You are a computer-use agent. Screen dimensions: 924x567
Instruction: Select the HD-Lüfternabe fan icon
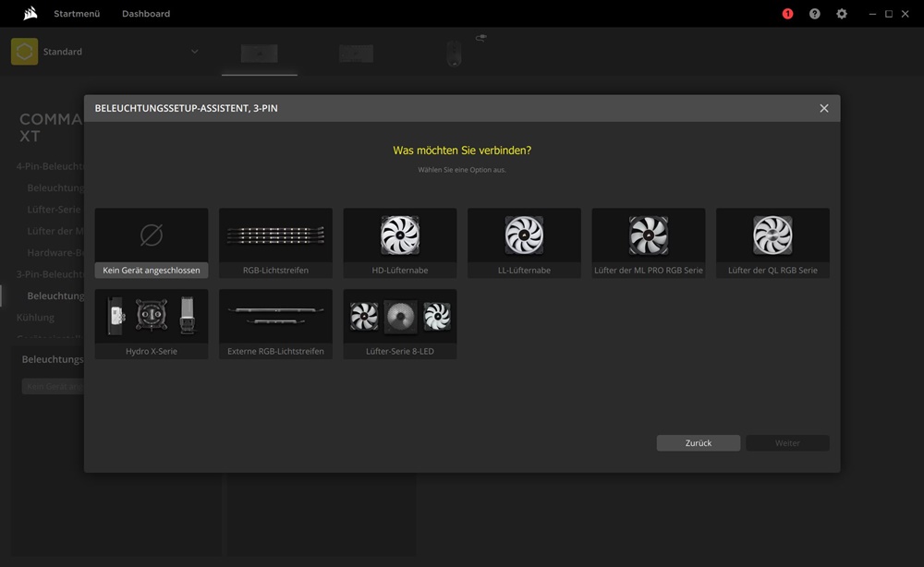click(x=399, y=235)
